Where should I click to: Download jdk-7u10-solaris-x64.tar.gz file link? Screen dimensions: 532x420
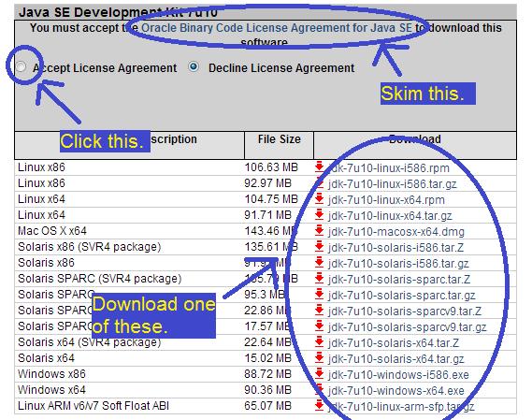coord(395,359)
